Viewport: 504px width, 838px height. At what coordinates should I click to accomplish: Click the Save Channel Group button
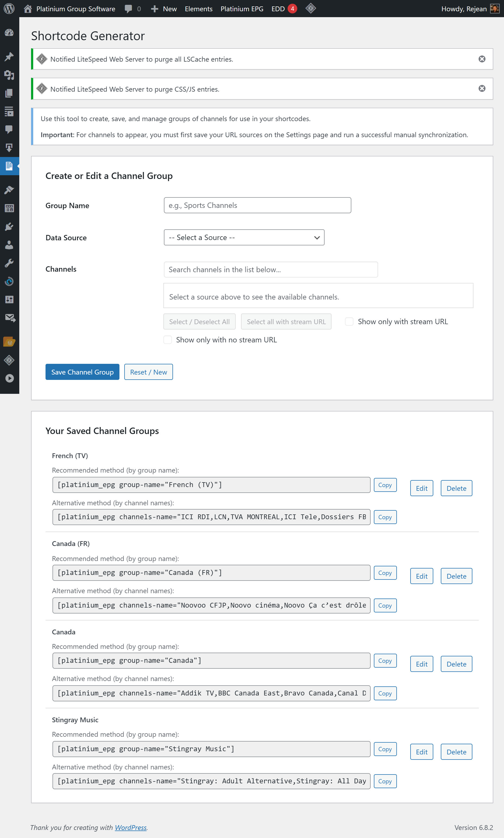tap(82, 372)
